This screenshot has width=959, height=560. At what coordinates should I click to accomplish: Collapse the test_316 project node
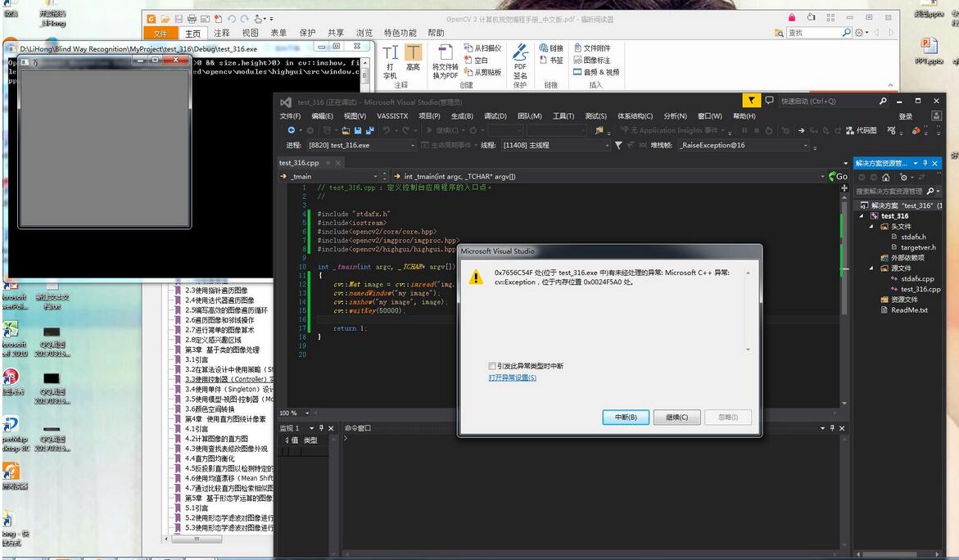[862, 216]
